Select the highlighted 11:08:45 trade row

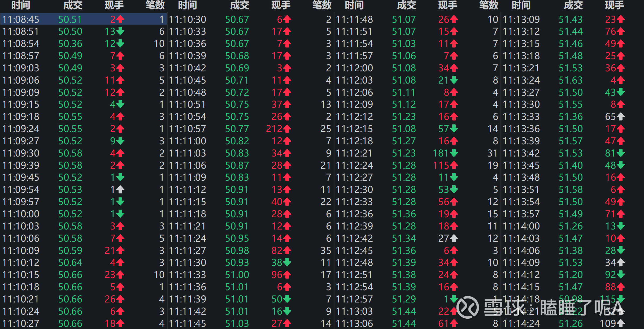click(x=83, y=19)
